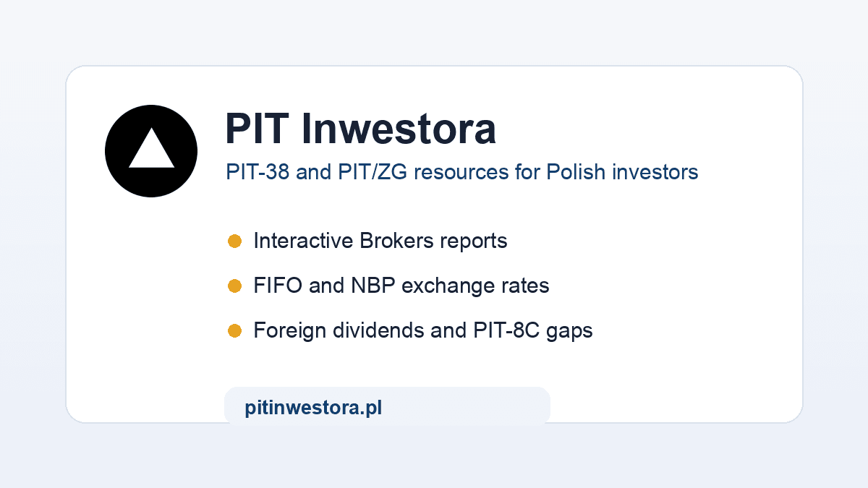Click the black circular PIT Inwestora logo
The image size is (868, 488).
[151, 151]
